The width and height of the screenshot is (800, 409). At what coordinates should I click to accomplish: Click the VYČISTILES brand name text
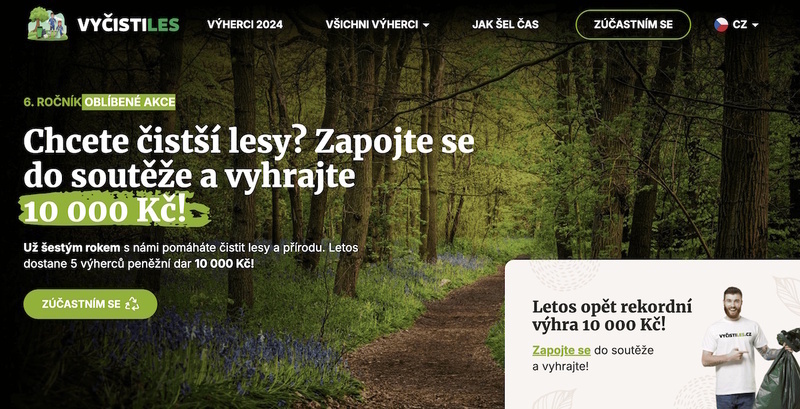[129, 24]
